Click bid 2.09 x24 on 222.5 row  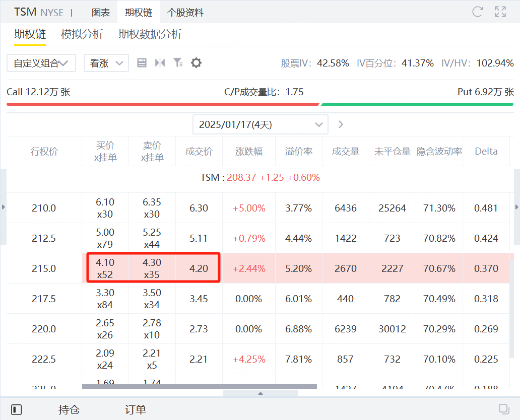(105, 359)
